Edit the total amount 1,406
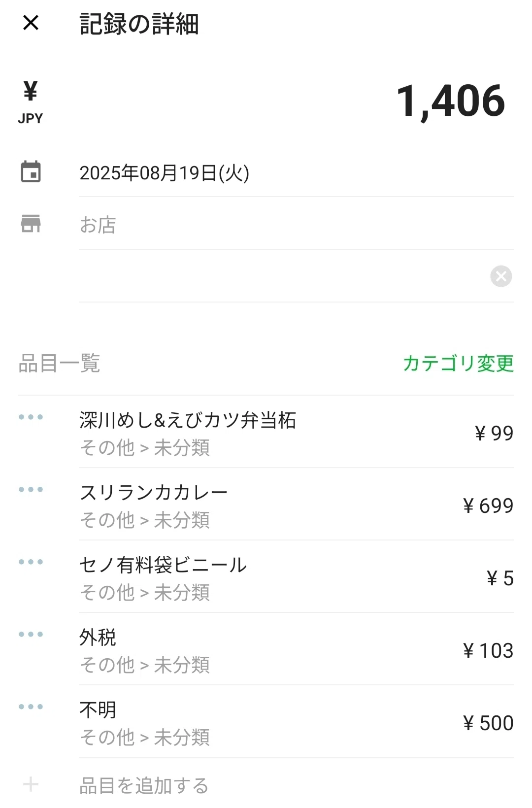Screen dimensions: 532x808 coord(451,101)
